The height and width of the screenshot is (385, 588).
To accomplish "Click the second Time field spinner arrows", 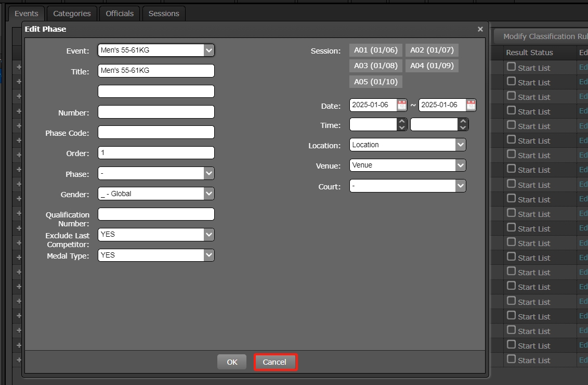I will tap(463, 125).
